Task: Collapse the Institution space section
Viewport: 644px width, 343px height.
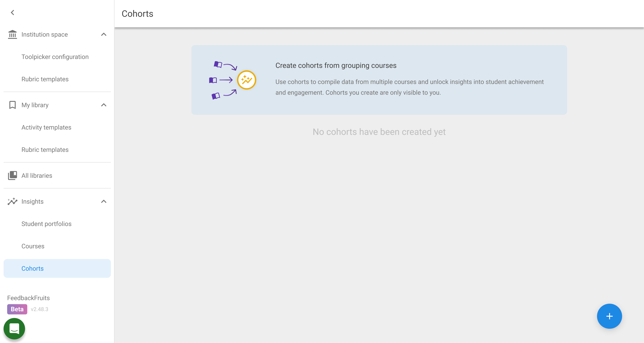Action: [104, 34]
